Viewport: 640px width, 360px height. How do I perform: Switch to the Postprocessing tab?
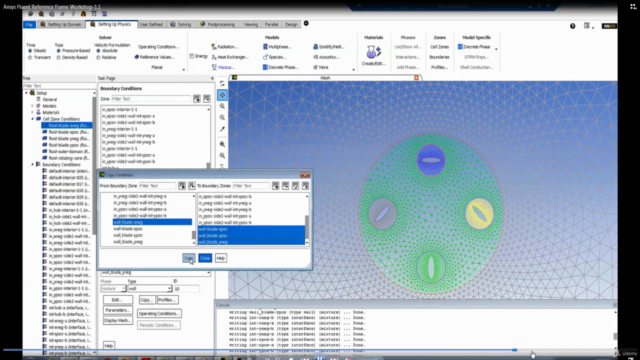217,24
